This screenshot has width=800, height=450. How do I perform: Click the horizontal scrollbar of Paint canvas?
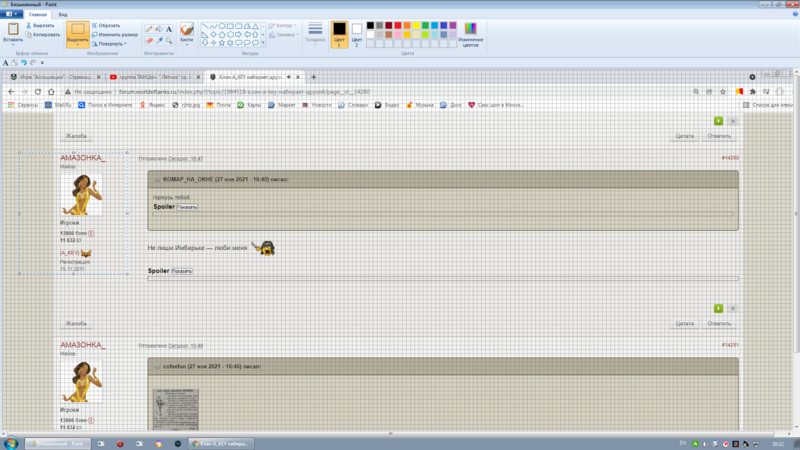(390, 434)
